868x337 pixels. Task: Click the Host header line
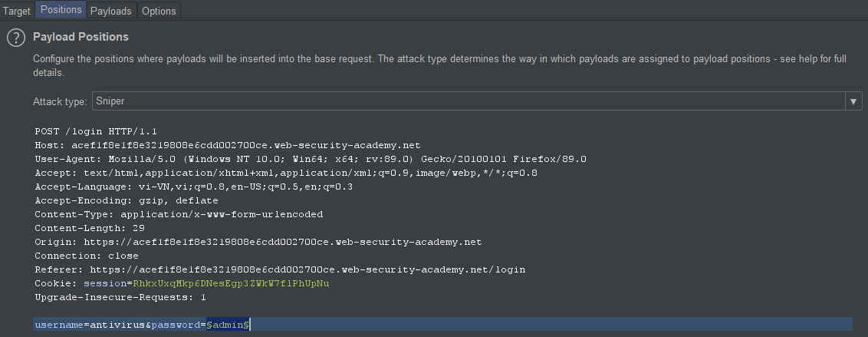(227, 145)
